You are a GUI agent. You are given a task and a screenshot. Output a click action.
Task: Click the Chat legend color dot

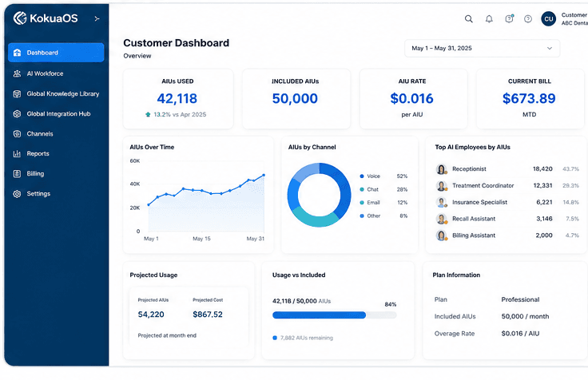click(x=362, y=190)
